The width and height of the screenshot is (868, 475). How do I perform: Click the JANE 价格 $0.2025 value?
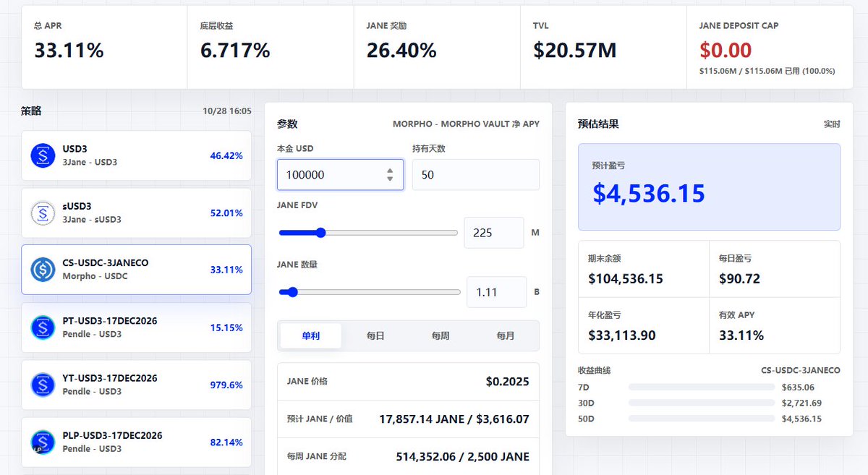[508, 382]
